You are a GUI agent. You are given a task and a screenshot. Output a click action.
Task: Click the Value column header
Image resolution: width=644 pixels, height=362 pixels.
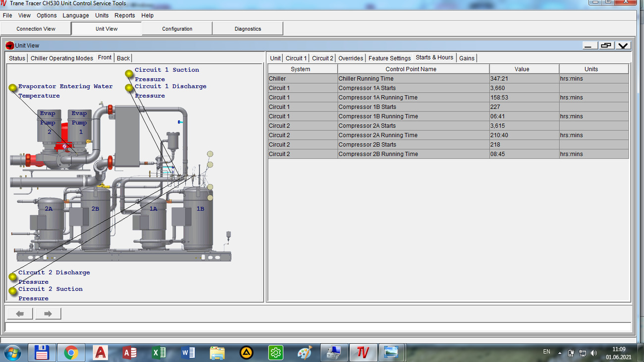(525, 69)
